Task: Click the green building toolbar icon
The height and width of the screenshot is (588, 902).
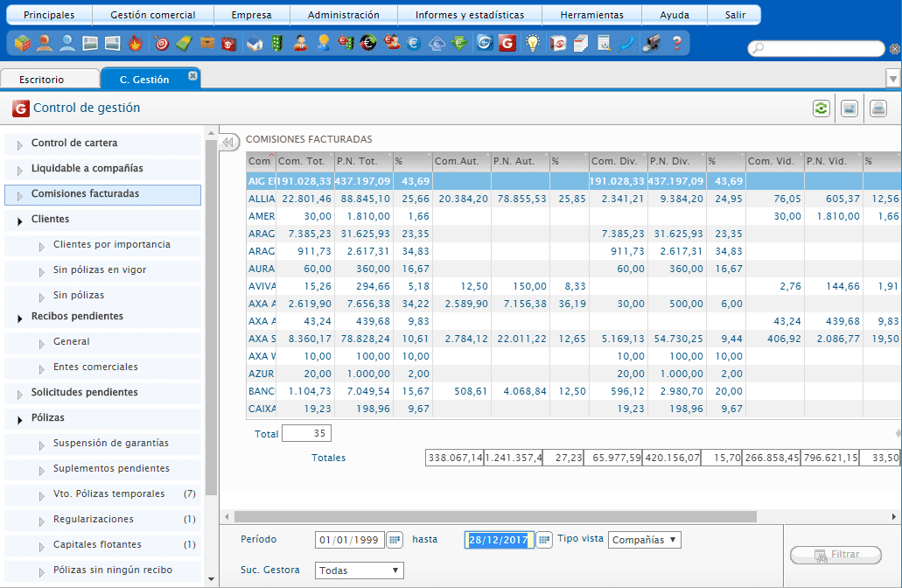Action: (x=277, y=43)
